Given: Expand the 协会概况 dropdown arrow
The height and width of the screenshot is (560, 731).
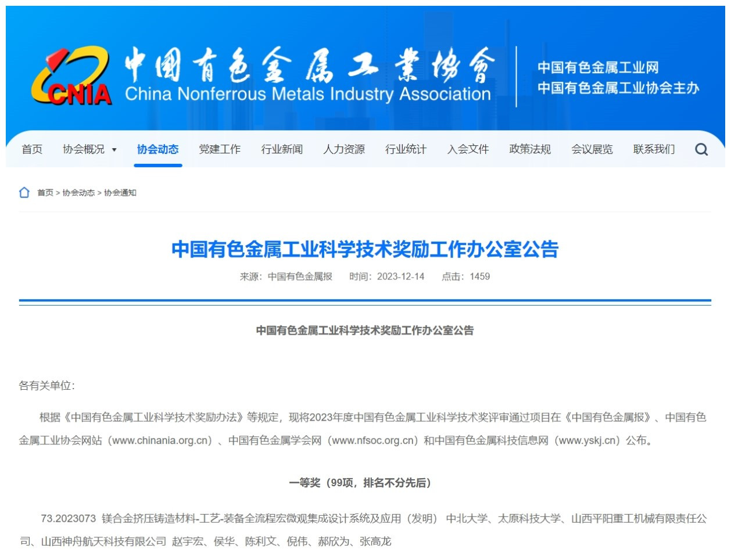Looking at the screenshot, I should click(x=114, y=150).
